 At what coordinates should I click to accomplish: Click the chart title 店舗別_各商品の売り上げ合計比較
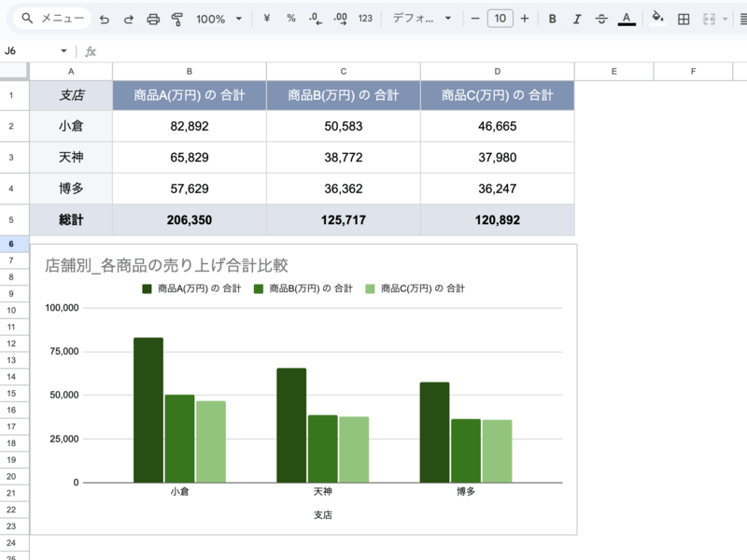tap(167, 265)
